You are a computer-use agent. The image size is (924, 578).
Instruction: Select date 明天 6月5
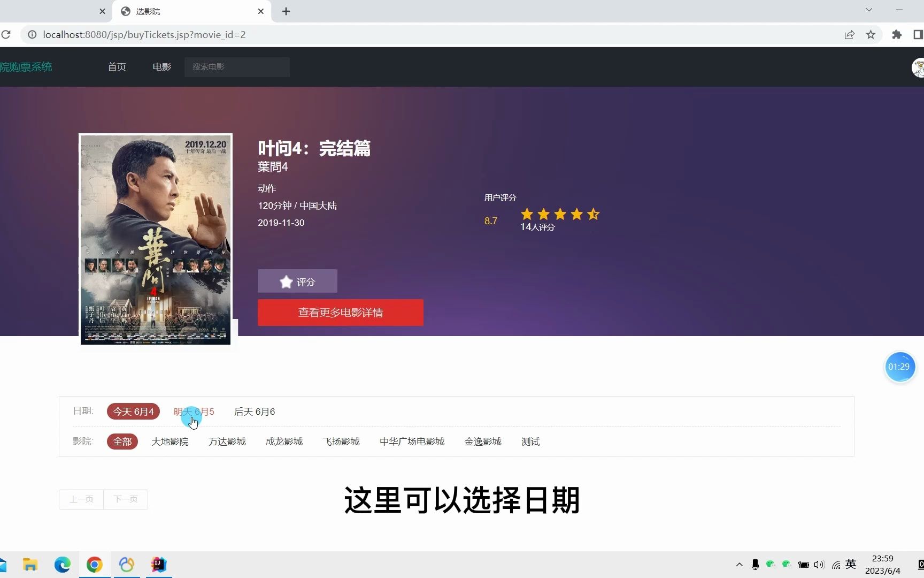[x=194, y=412]
